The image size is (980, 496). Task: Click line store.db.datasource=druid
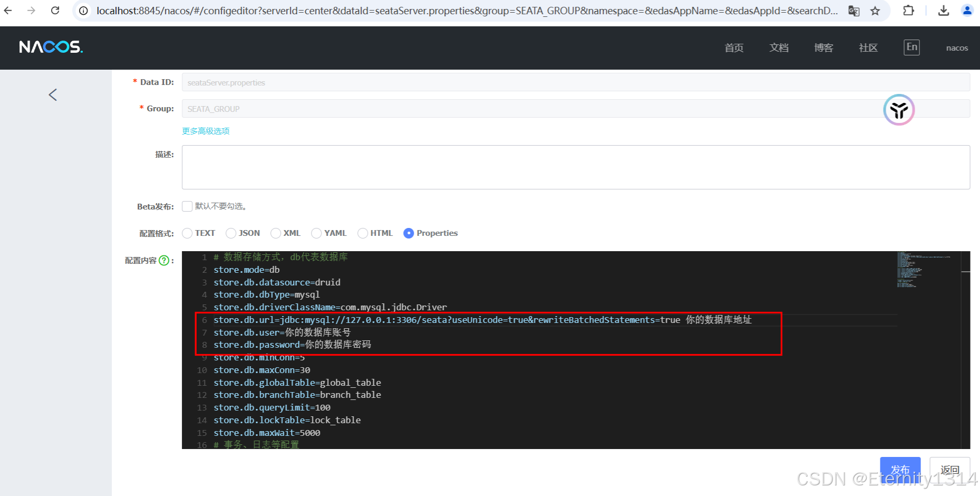pos(277,282)
